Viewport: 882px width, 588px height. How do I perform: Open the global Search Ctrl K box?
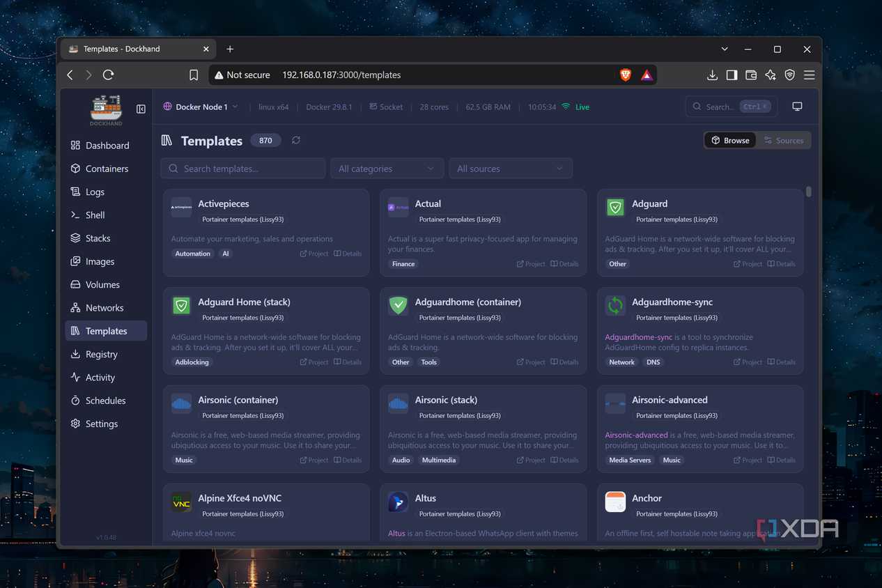tap(732, 107)
